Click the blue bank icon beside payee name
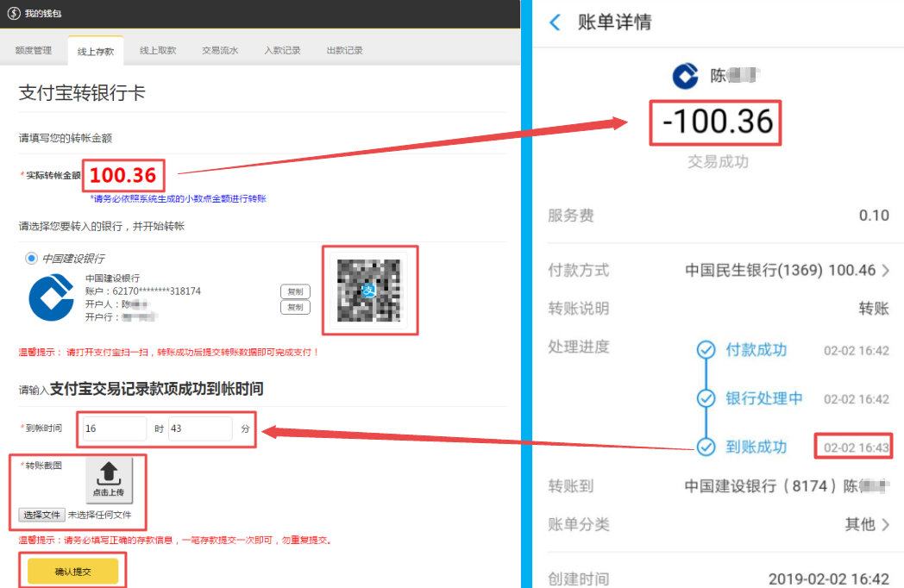This screenshot has height=588, width=904. pyautogui.click(x=686, y=76)
